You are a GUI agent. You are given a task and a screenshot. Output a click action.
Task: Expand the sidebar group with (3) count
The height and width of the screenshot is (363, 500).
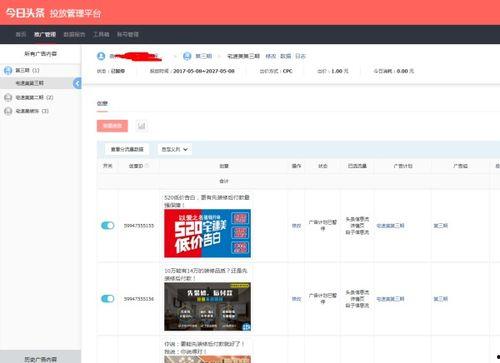(x=32, y=111)
